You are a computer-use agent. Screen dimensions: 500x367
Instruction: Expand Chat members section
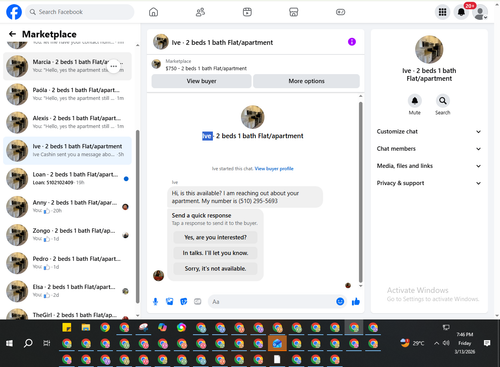(x=429, y=149)
